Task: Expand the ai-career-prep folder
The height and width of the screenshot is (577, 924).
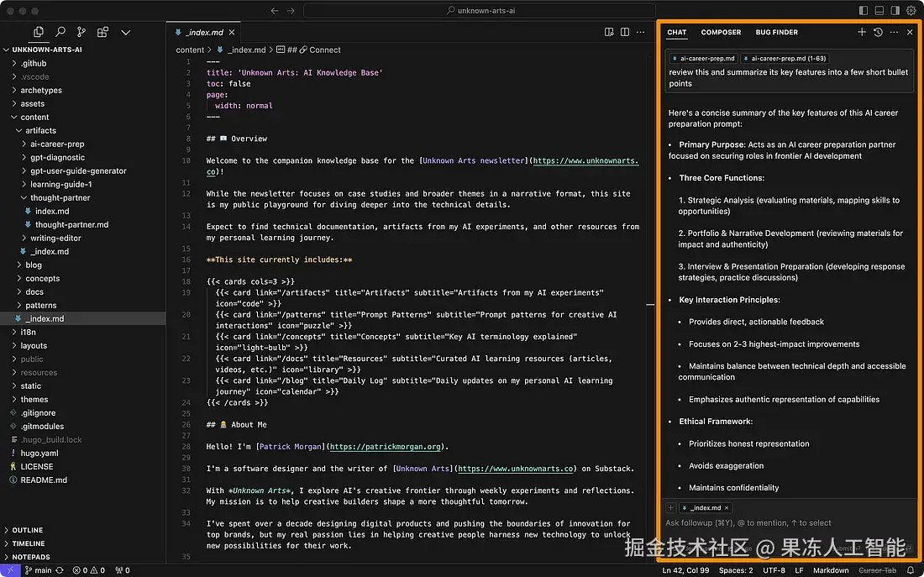Action: [82, 144]
